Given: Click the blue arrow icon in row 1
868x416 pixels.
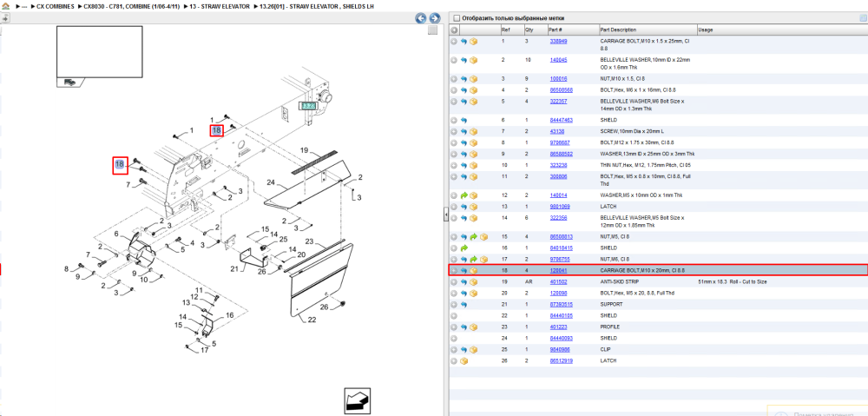Looking at the screenshot, I should (x=464, y=42).
